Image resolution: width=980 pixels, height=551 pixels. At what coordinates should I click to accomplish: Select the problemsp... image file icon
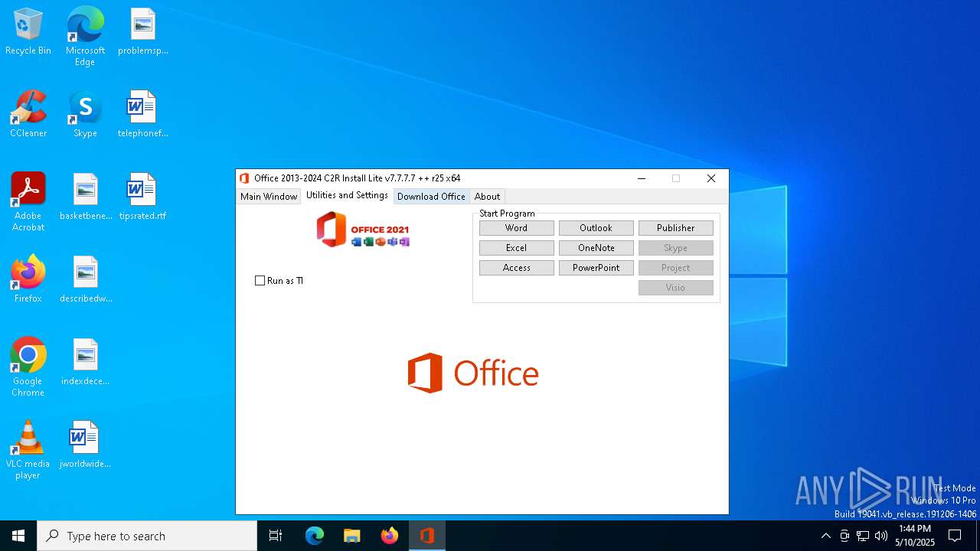point(142,32)
